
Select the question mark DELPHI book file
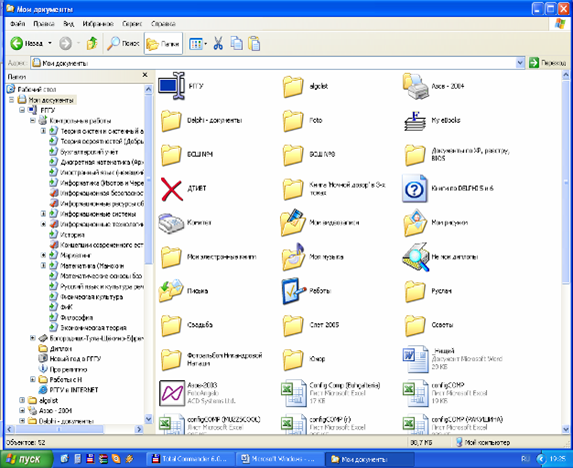click(414, 189)
